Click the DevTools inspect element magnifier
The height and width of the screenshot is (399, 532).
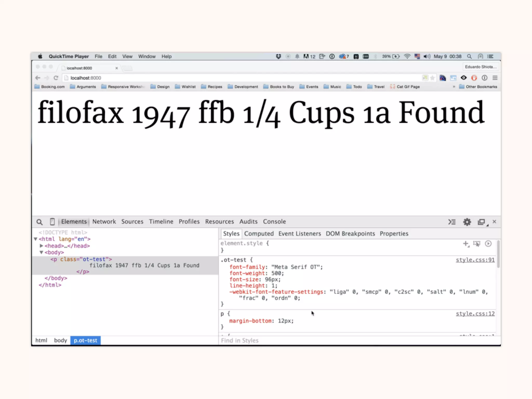point(39,222)
